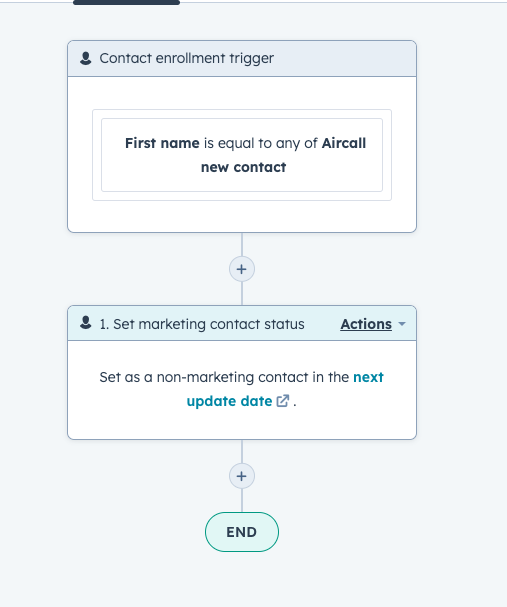Click the person icon beside Set marketing contact status
This screenshot has width=507, height=607.
click(x=86, y=323)
